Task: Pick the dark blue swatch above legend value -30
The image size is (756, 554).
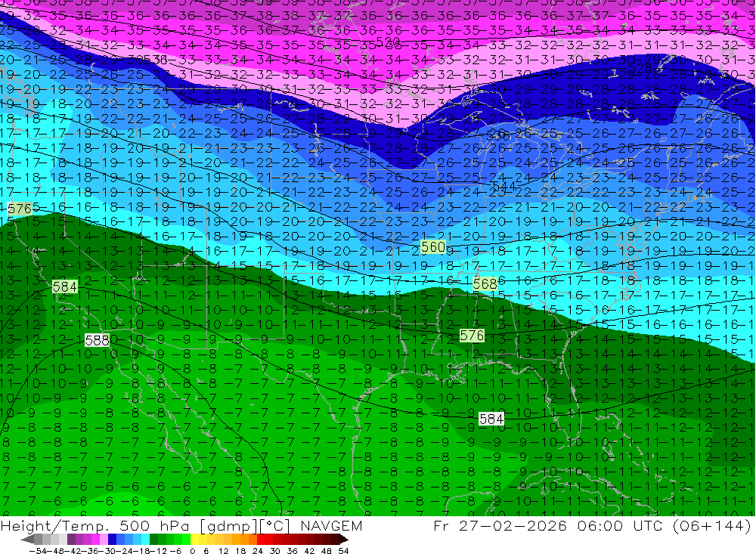Action: tap(112, 540)
